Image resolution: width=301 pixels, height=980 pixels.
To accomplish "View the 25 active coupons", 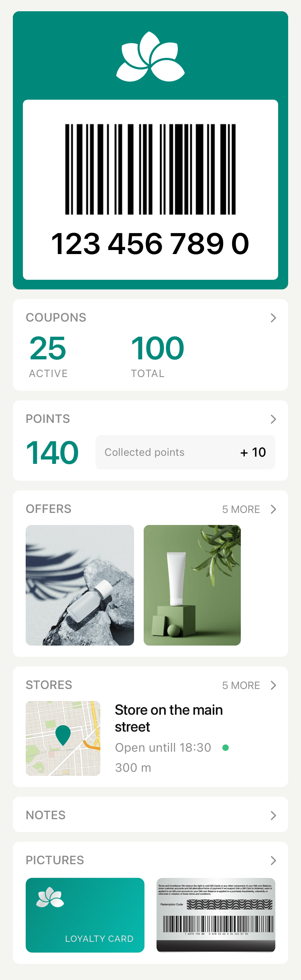I will 48,356.
